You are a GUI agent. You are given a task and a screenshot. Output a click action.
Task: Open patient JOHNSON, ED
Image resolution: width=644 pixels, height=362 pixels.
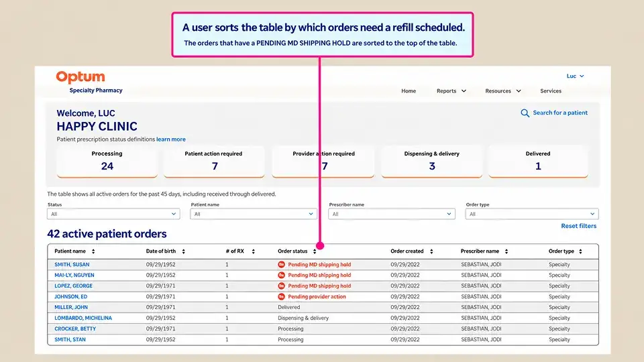pyautogui.click(x=70, y=296)
